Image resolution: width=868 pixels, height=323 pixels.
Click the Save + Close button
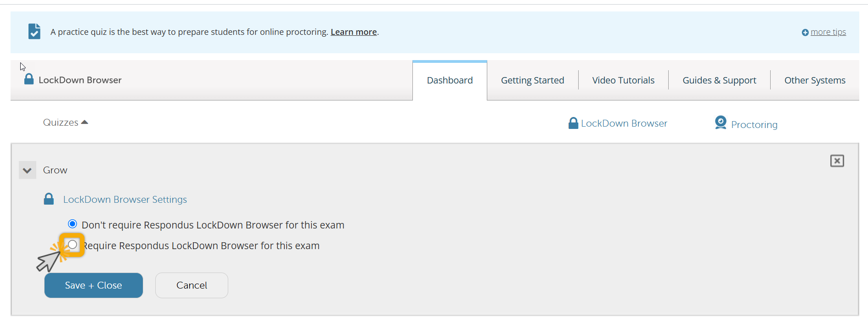tap(94, 285)
